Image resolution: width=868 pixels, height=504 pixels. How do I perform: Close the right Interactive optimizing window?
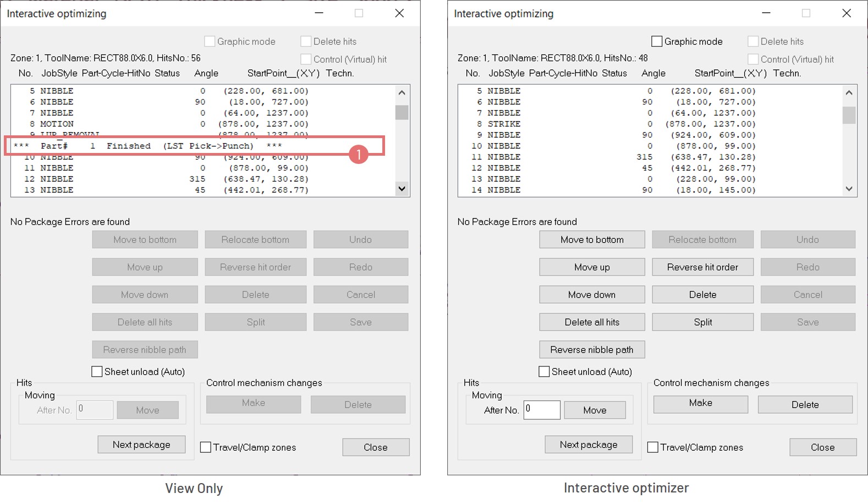tap(847, 13)
